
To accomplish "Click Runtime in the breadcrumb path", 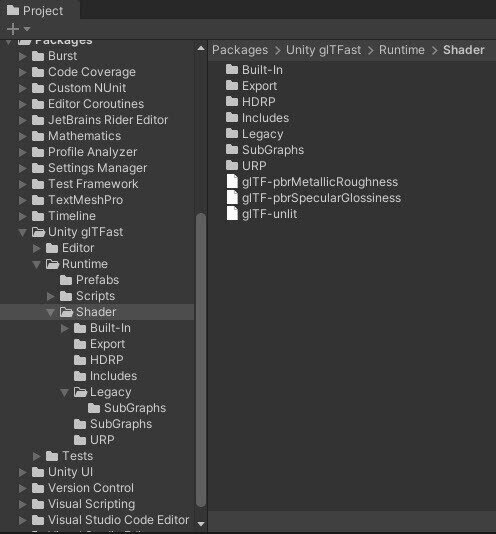I will pos(402,50).
